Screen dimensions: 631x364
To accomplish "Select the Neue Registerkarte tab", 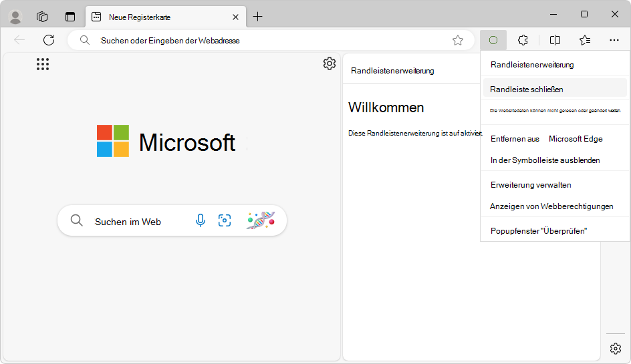I will [x=165, y=17].
